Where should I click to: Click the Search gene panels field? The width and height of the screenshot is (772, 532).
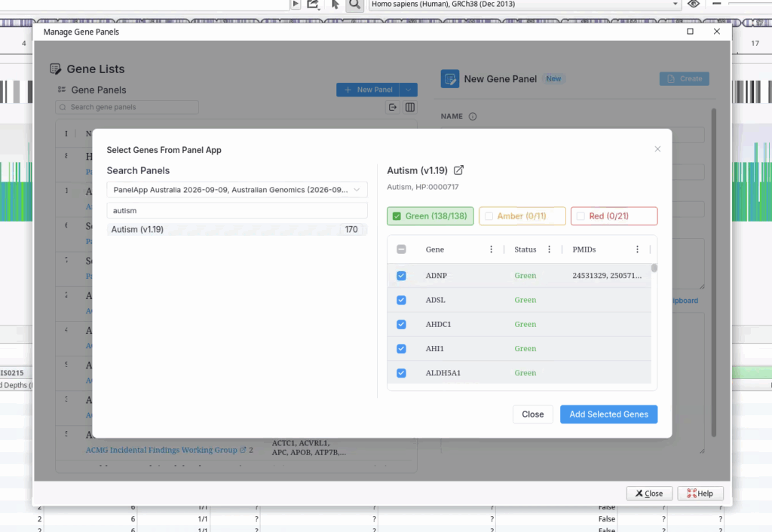click(127, 107)
